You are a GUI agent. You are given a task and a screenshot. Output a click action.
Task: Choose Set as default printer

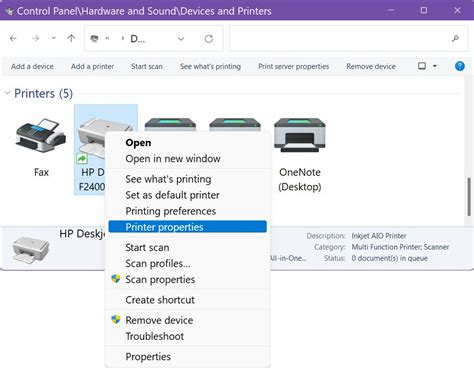pos(187,195)
